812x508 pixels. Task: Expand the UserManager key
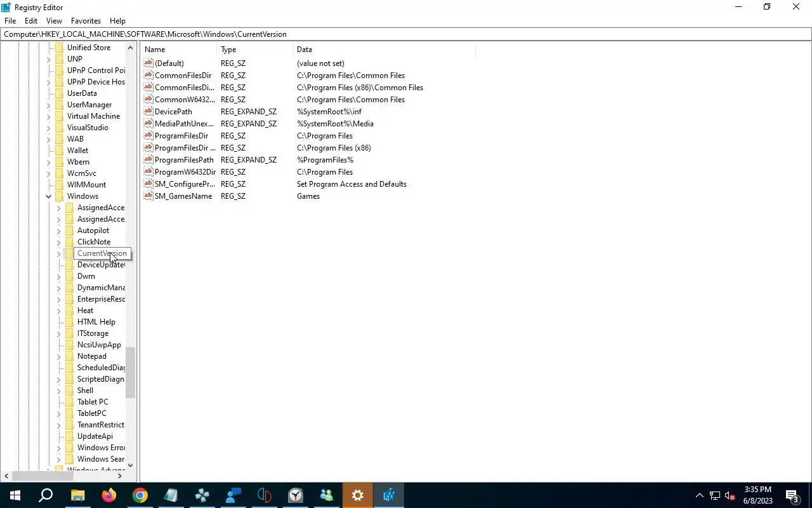[x=49, y=105]
